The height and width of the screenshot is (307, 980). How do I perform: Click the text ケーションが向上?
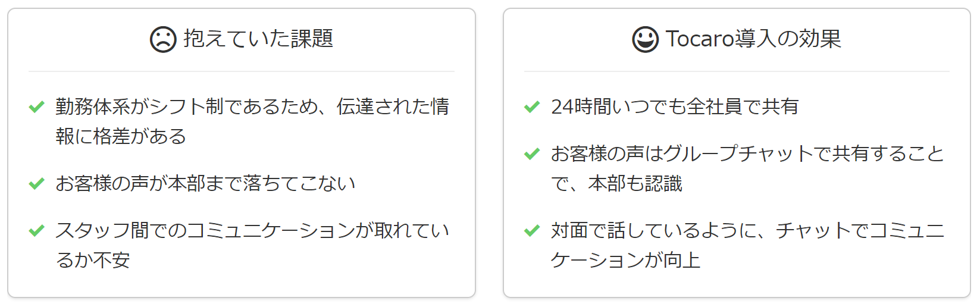pos(625,260)
